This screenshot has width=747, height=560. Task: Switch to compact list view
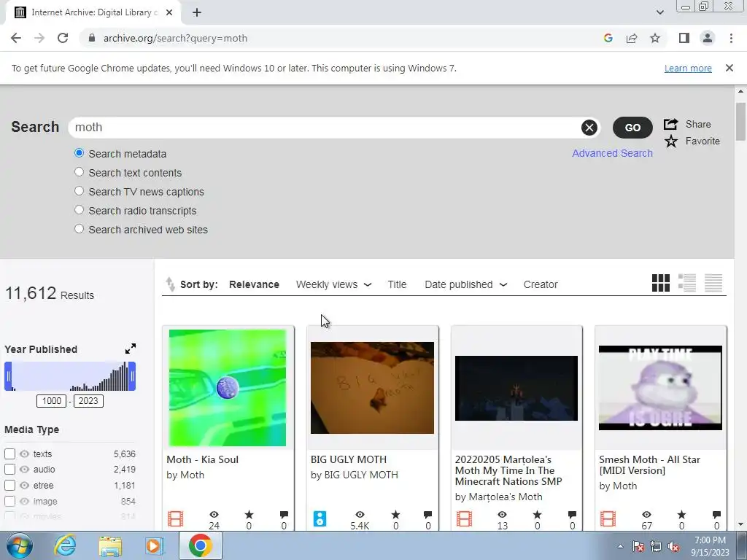coord(713,283)
